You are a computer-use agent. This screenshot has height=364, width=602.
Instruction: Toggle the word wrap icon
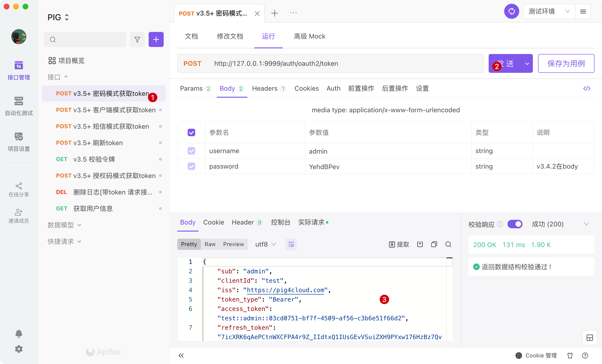click(291, 244)
